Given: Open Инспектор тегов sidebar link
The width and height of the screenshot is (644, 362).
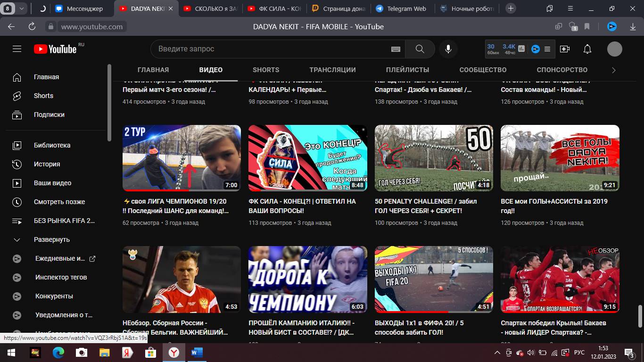Looking at the screenshot, I should coord(56,277).
